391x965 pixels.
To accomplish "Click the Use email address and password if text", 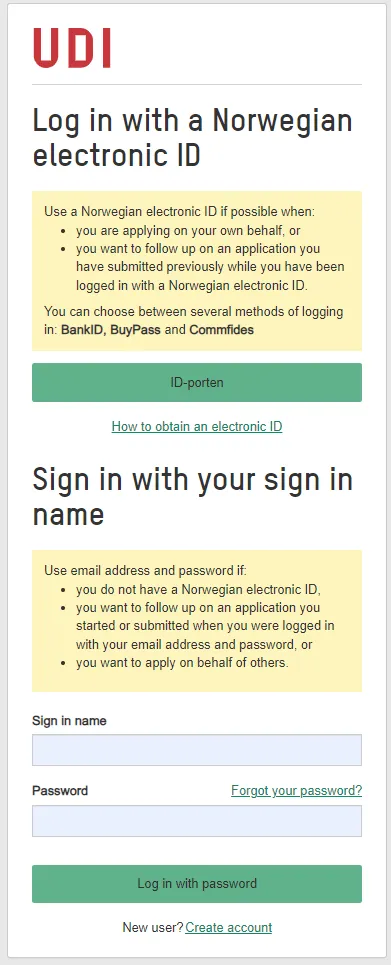I will tap(145, 571).
